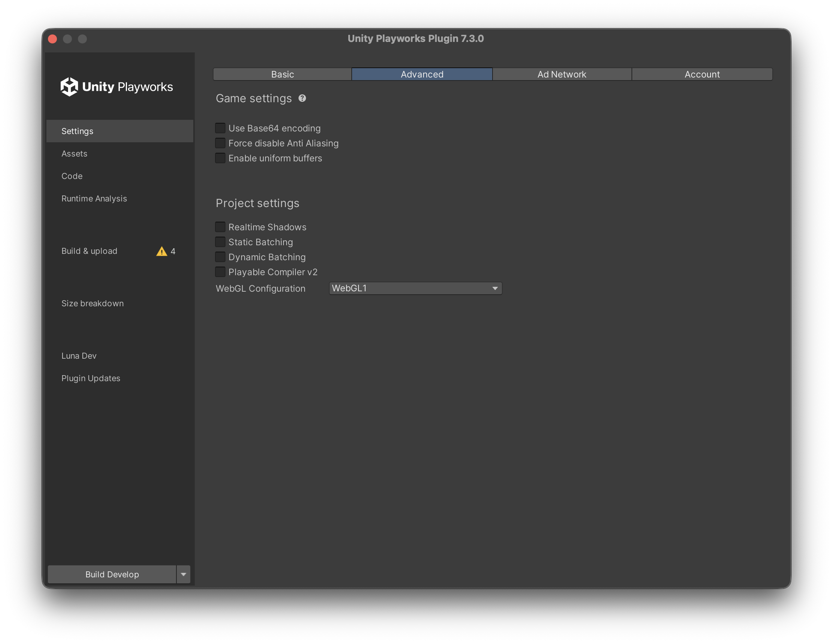This screenshot has height=644, width=833.
Task: Check Plugin Updates in sidebar
Action: [120, 378]
